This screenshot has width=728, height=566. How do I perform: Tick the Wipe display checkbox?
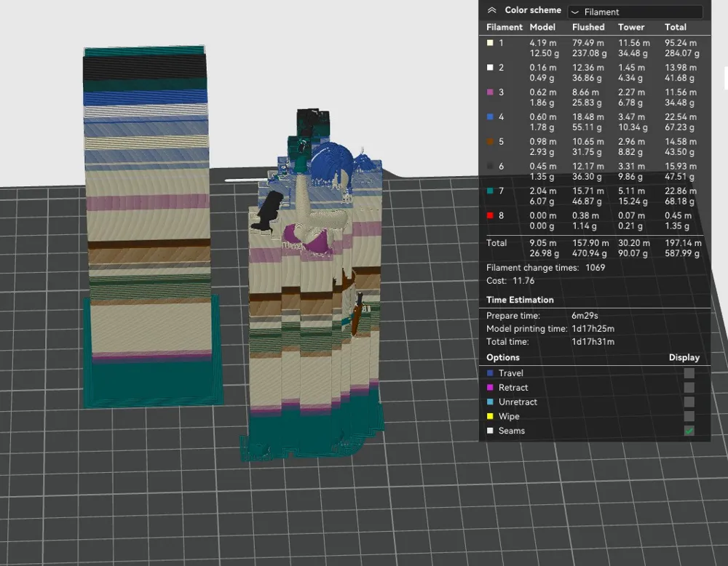pyautogui.click(x=689, y=417)
